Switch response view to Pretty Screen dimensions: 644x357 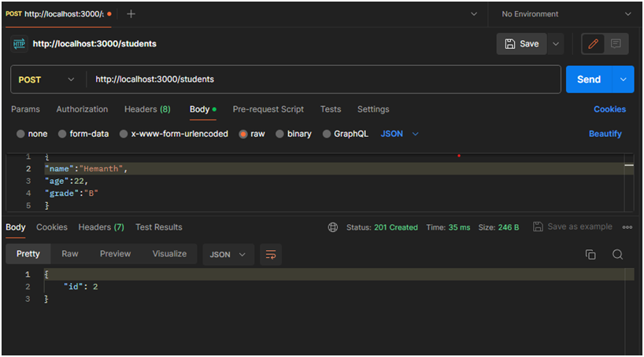pos(28,254)
